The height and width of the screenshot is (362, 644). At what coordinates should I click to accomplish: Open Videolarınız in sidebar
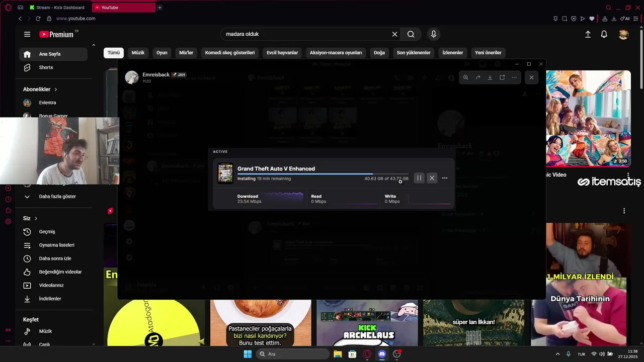[x=53, y=286]
